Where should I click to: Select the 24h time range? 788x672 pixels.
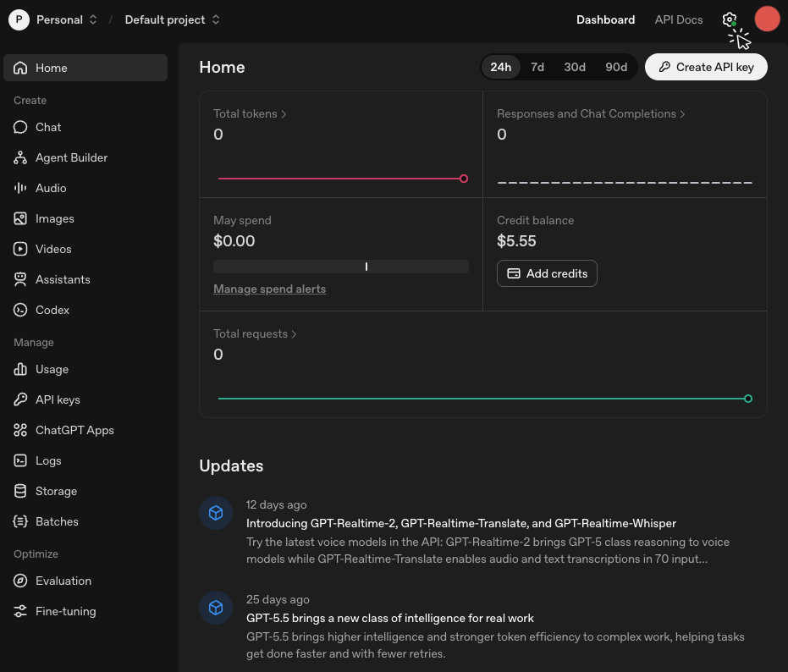[x=500, y=68]
